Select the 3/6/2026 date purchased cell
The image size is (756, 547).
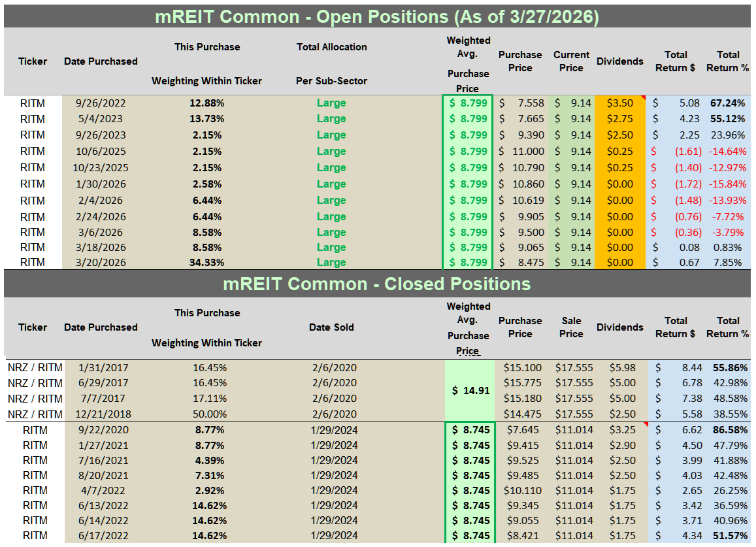pos(101,232)
